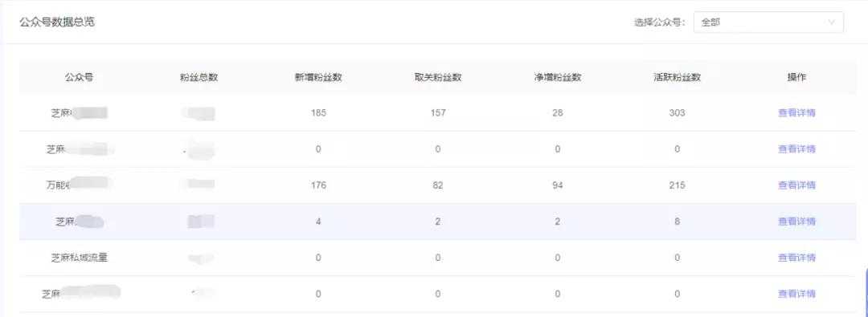
Task: Click the 粉丝总数 column header
Action: click(x=199, y=78)
